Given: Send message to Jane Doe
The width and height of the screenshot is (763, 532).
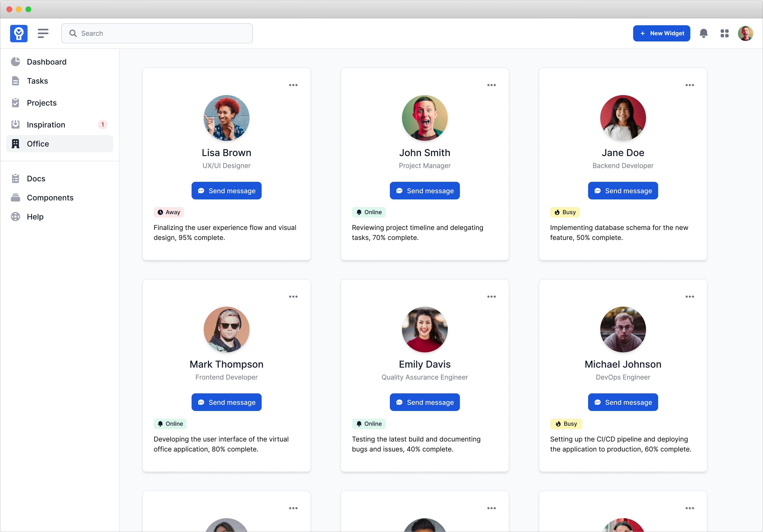Looking at the screenshot, I should pyautogui.click(x=623, y=191).
